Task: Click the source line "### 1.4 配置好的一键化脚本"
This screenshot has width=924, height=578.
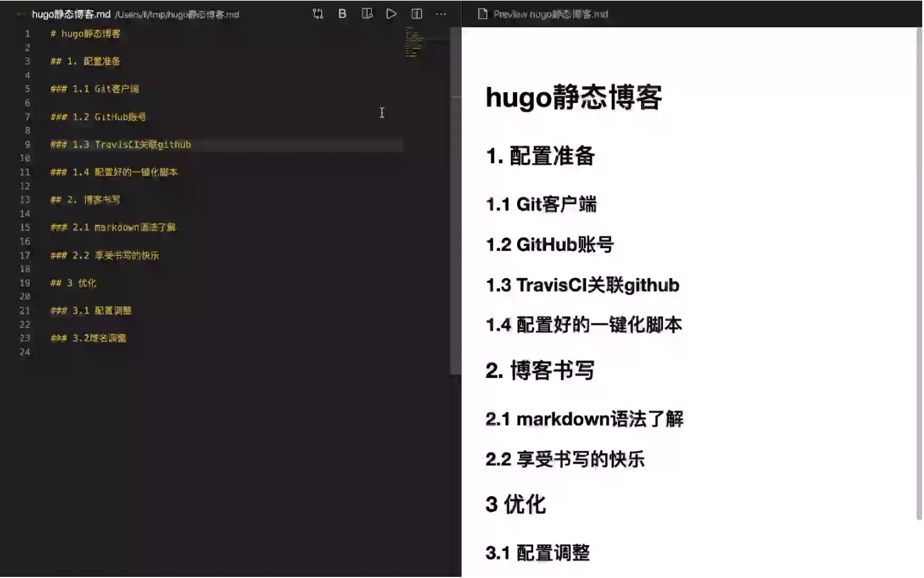Action: (x=114, y=172)
